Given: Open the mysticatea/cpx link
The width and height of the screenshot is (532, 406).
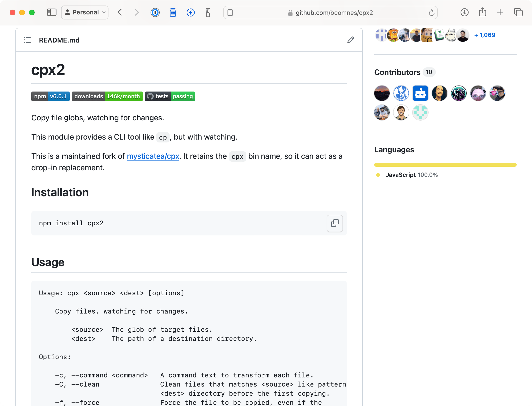Looking at the screenshot, I should tap(153, 156).
